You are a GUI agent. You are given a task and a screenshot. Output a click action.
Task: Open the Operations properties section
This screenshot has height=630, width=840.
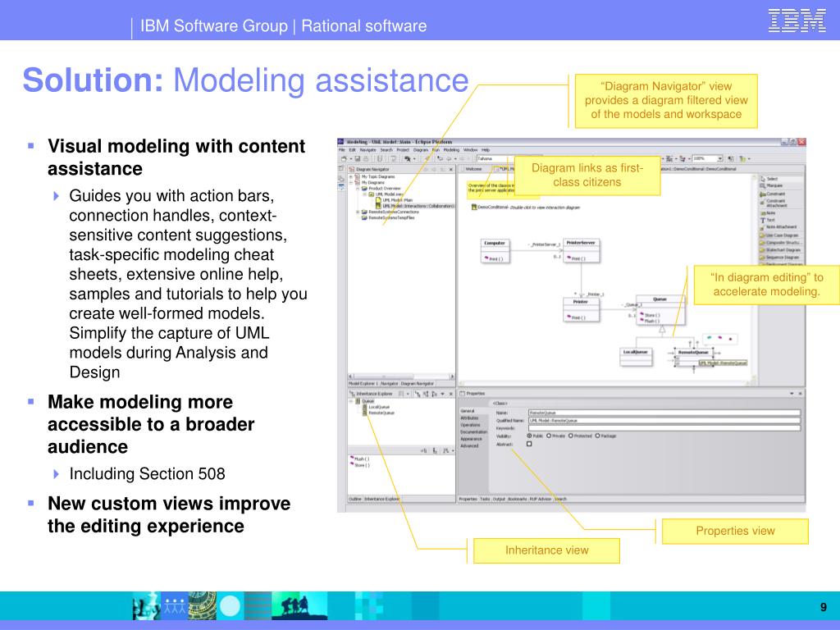pos(470,425)
